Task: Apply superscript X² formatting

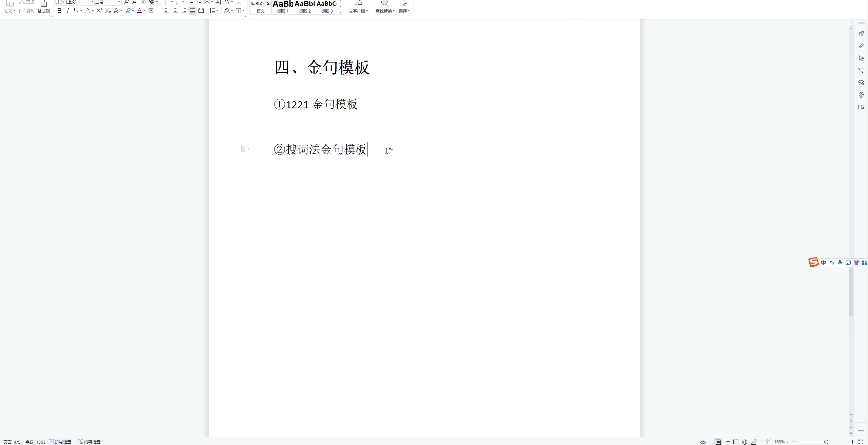Action: coord(99,11)
